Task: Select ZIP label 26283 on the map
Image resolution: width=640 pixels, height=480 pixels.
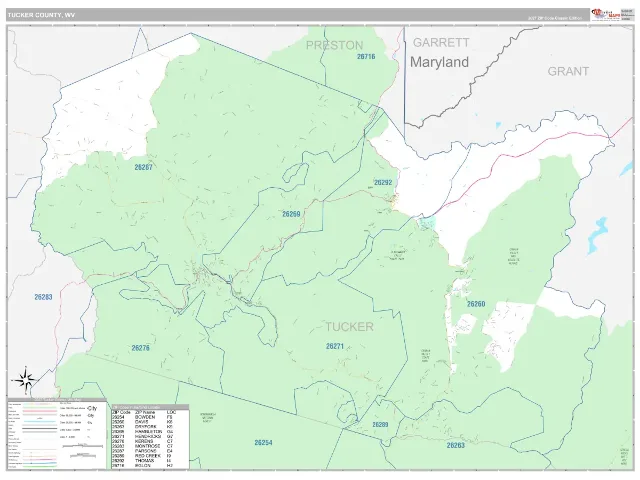Action: [x=43, y=297]
